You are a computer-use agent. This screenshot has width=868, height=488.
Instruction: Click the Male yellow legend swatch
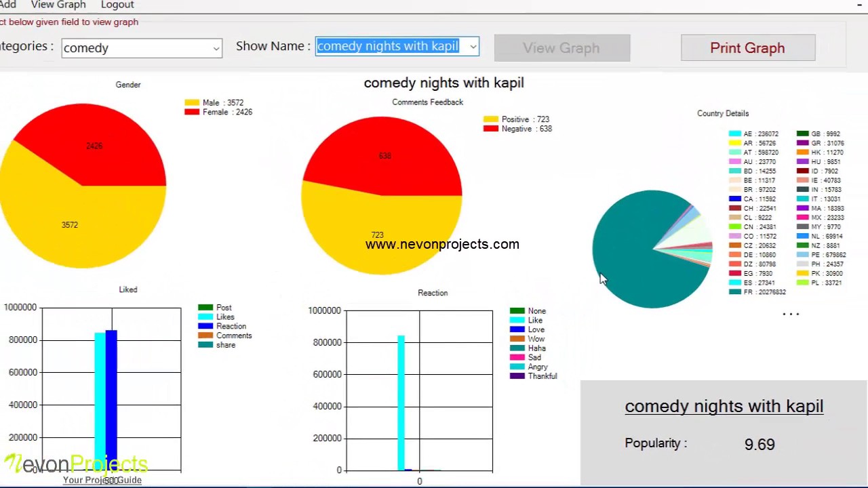coord(192,103)
